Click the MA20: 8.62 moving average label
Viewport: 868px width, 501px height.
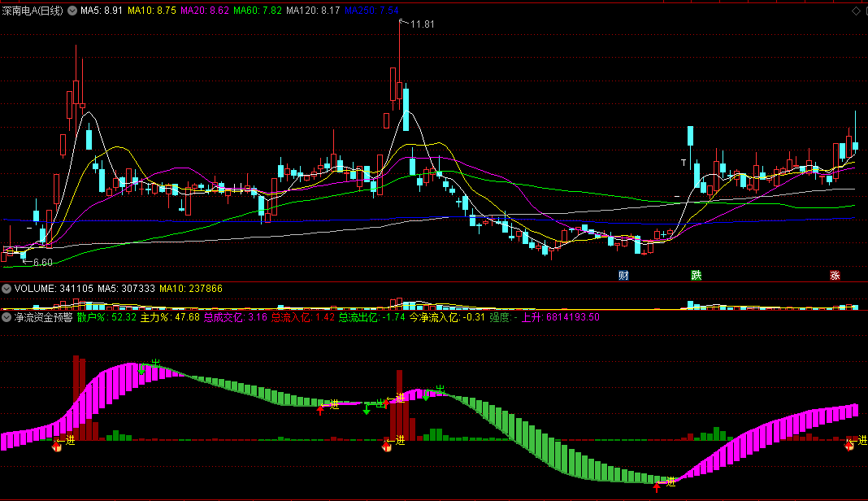pos(205,11)
